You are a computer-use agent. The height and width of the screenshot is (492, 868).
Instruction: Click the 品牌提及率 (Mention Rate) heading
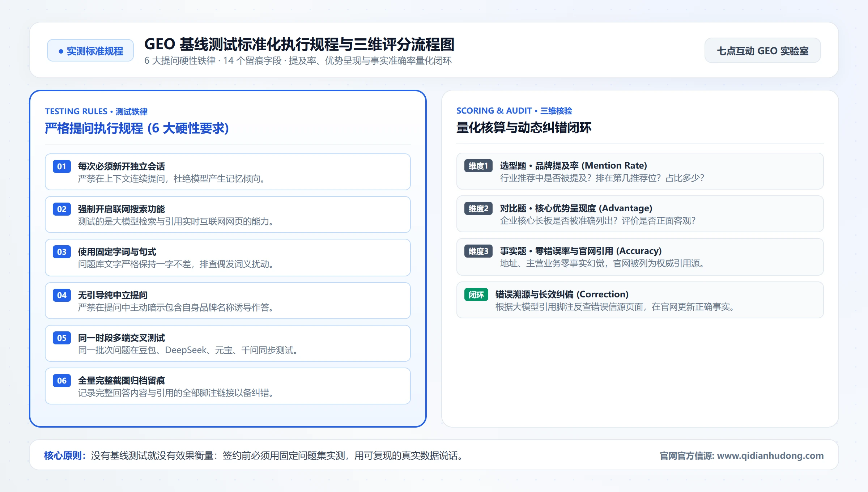click(591, 166)
